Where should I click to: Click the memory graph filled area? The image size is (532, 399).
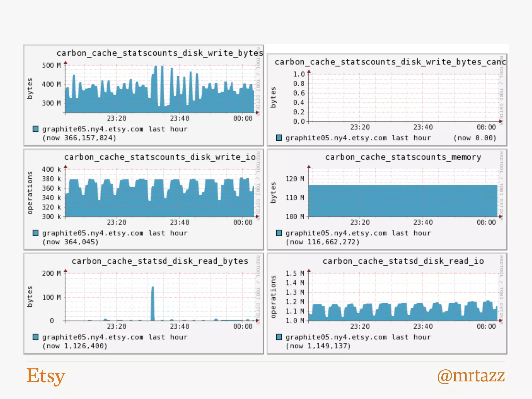coord(403,201)
